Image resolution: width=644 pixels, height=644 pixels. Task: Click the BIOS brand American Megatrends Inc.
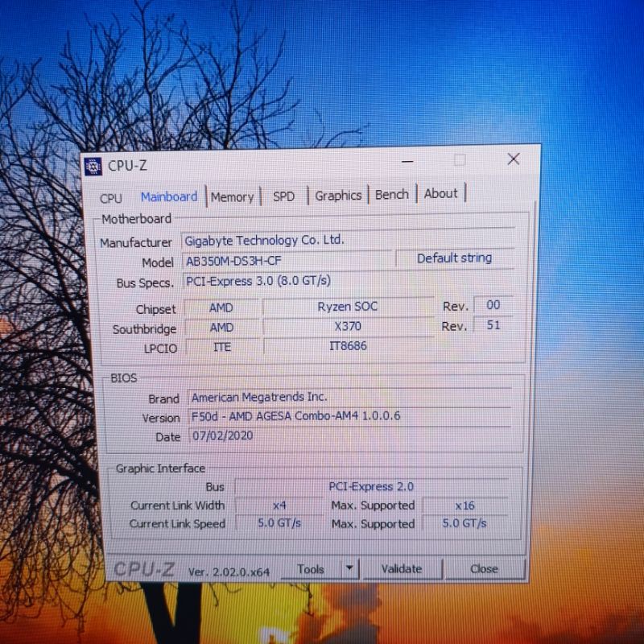tap(349, 397)
